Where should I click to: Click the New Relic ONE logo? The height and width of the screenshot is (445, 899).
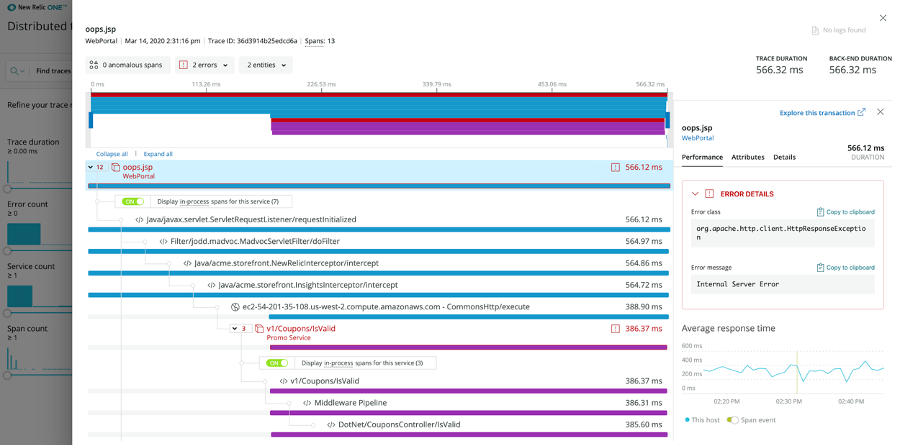pos(38,7)
